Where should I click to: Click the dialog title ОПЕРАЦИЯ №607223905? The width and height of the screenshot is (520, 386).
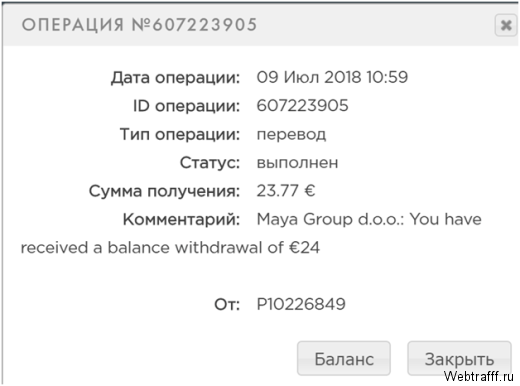139,25
